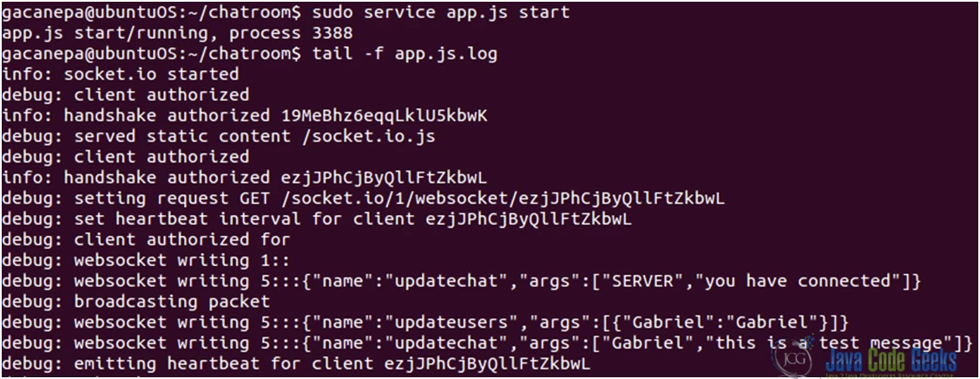Image resolution: width=980 pixels, height=379 pixels.
Task: Click the 'client authorized for' debug line
Action: tap(146, 239)
